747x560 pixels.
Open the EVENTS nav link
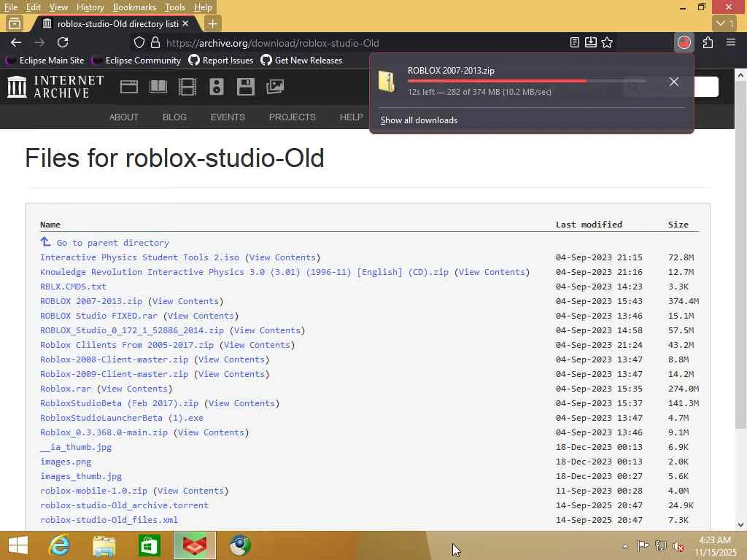(228, 117)
